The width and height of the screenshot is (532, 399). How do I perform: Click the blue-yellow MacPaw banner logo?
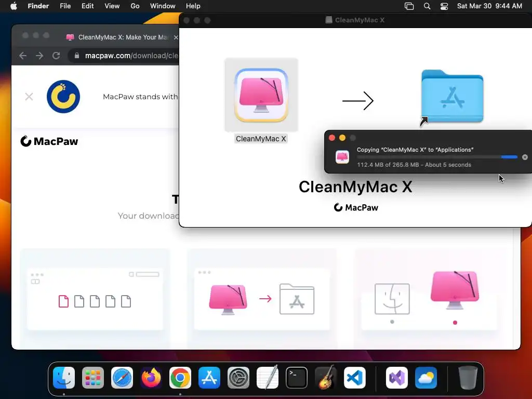pyautogui.click(x=63, y=96)
